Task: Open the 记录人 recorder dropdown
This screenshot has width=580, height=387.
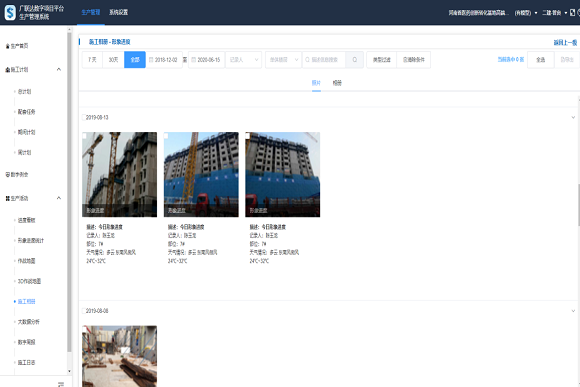Action: [243, 60]
